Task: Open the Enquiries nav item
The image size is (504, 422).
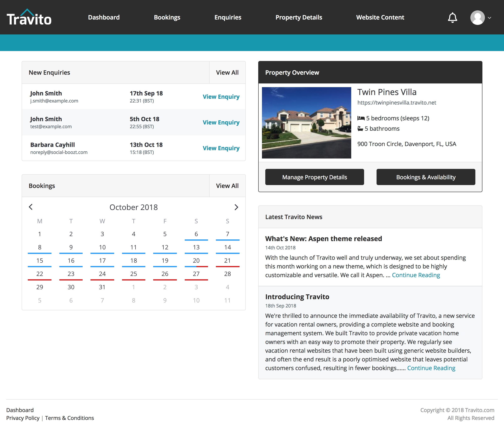Action: (x=228, y=17)
